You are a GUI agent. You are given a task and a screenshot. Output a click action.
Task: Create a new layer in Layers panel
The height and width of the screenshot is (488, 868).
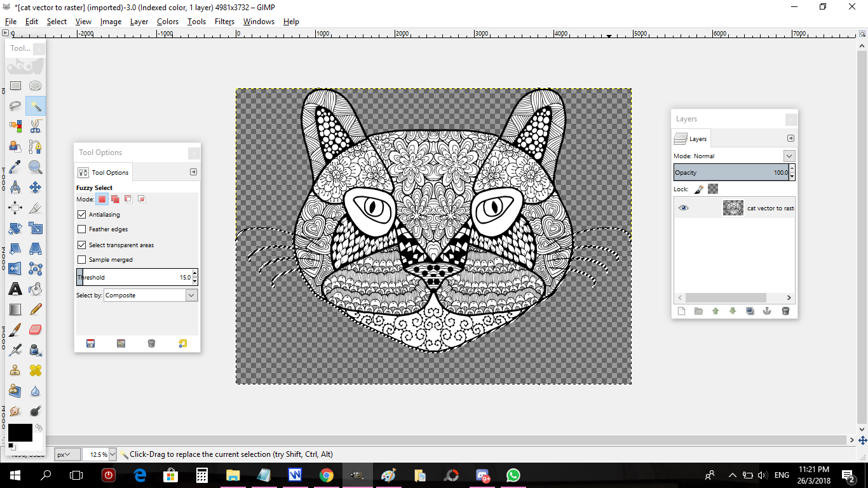pos(682,311)
